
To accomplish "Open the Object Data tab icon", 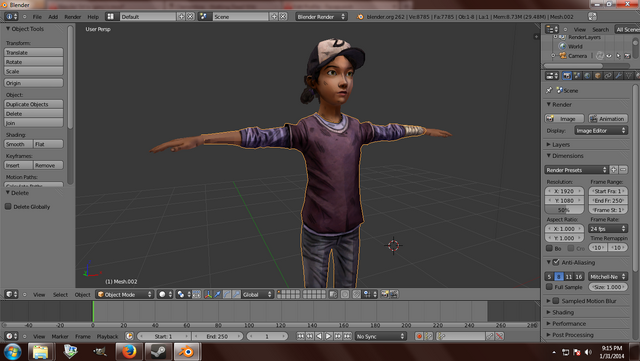I will (629, 76).
